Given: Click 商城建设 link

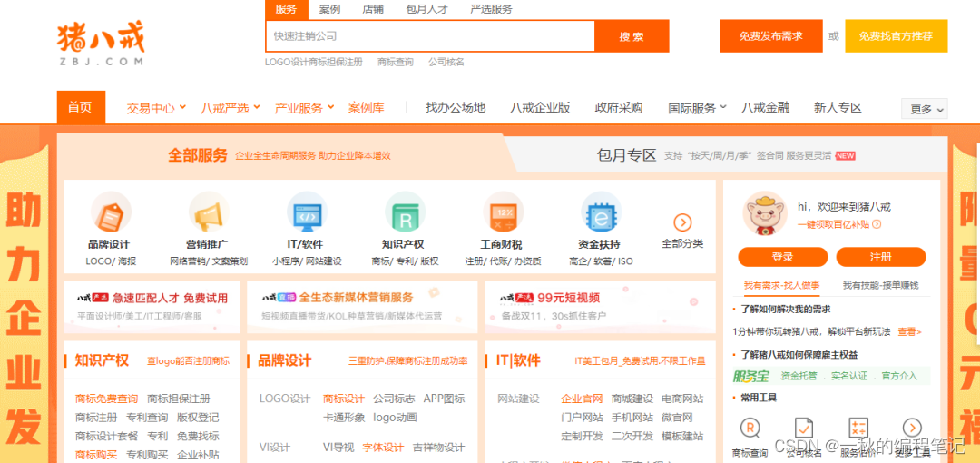Looking at the screenshot, I should [x=632, y=399].
